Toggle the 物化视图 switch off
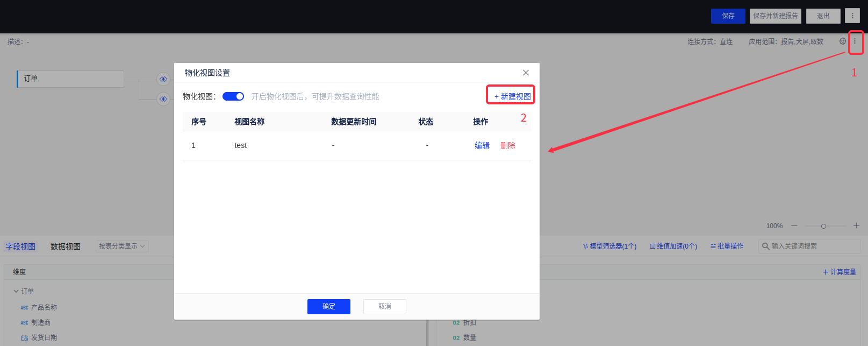Viewport: 868px width, 346px height. (x=233, y=96)
